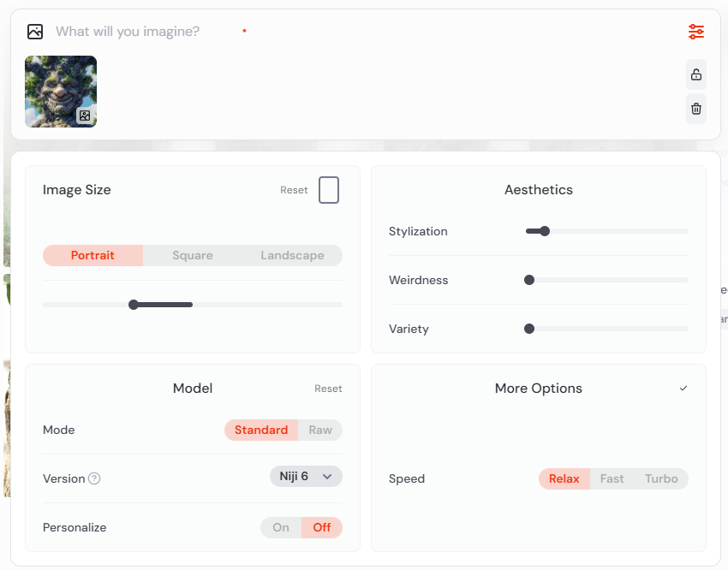The image size is (728, 570).
Task: Collapse the More Options section chevron
Action: 683,389
